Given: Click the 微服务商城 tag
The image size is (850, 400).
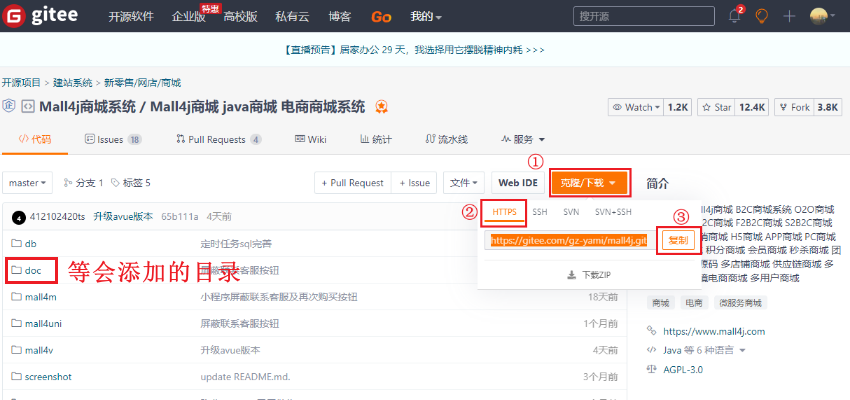Looking at the screenshot, I should pos(740,302).
